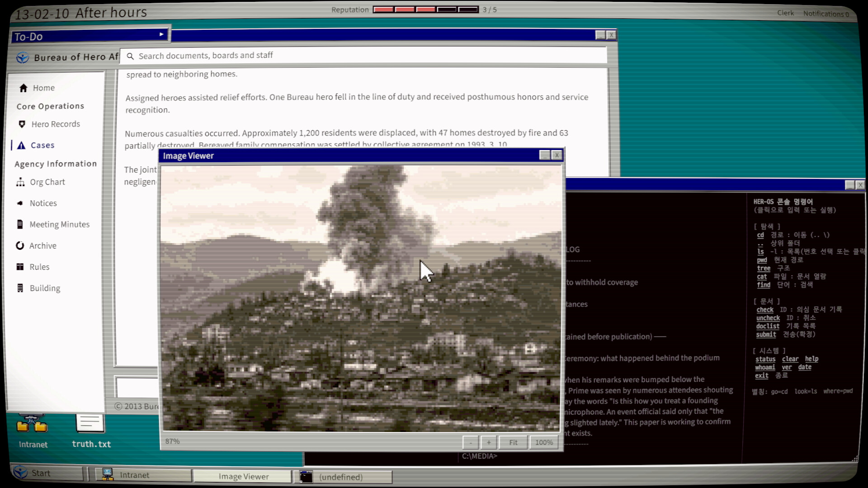Viewport: 868px width, 488px height.
Task: Expand the To-Do panel arrow
Action: 161,34
